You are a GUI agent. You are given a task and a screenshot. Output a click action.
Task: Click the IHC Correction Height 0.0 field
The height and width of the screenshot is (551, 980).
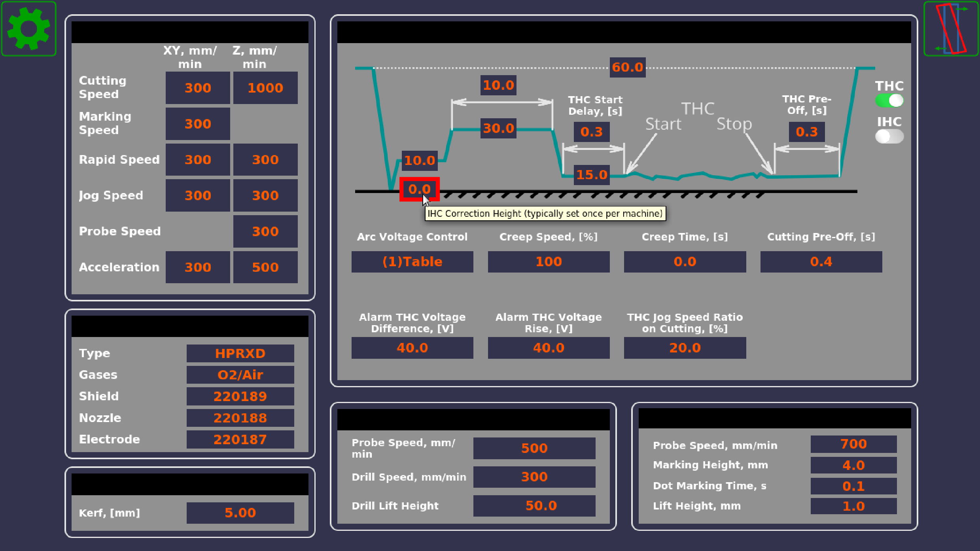[x=419, y=189]
